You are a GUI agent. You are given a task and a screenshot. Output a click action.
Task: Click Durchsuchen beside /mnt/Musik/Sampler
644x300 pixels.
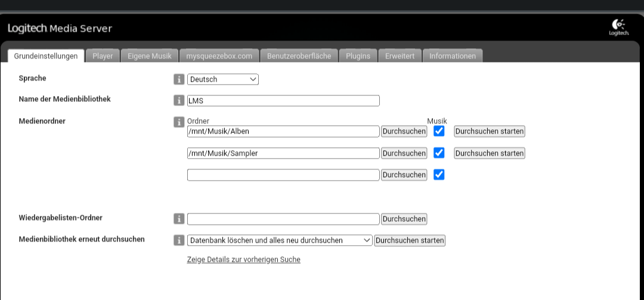[404, 153]
